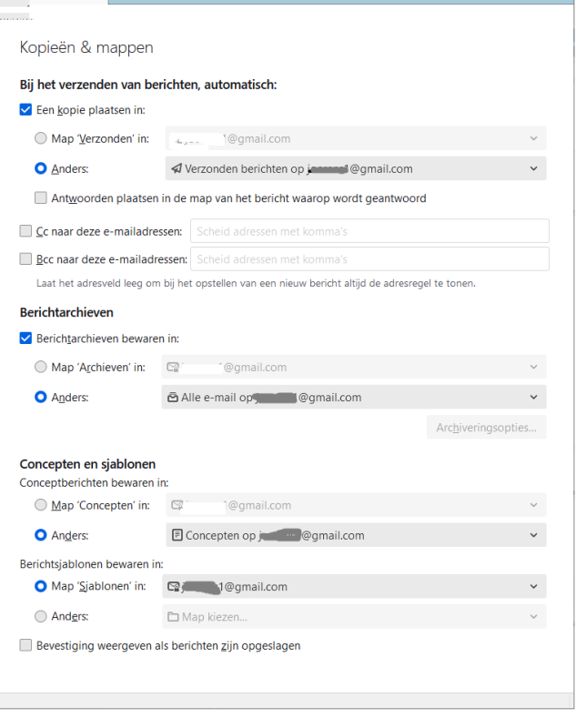Click the archive icon beside Alle e-mail
This screenshot has height=728, width=576.
tap(173, 398)
